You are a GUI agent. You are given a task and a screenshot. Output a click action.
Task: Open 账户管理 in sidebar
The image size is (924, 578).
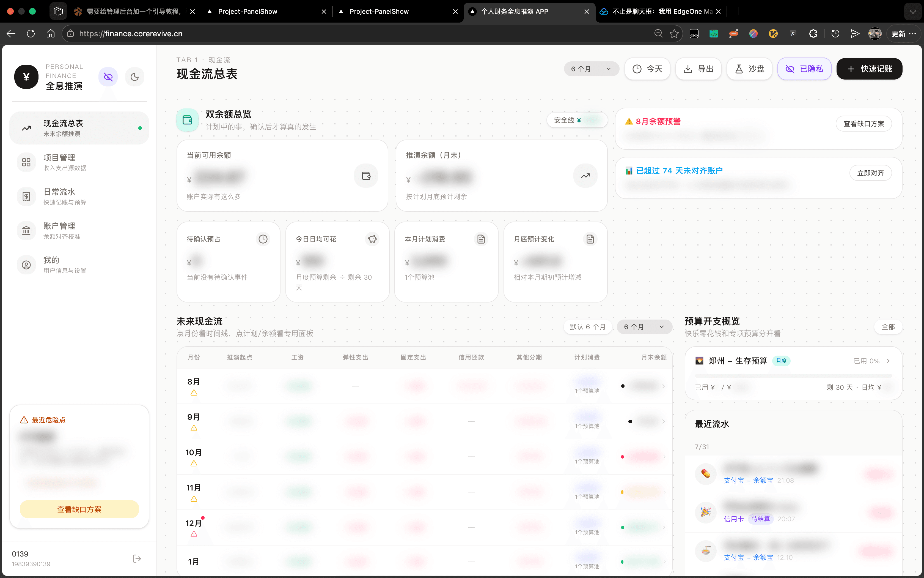[x=79, y=231]
